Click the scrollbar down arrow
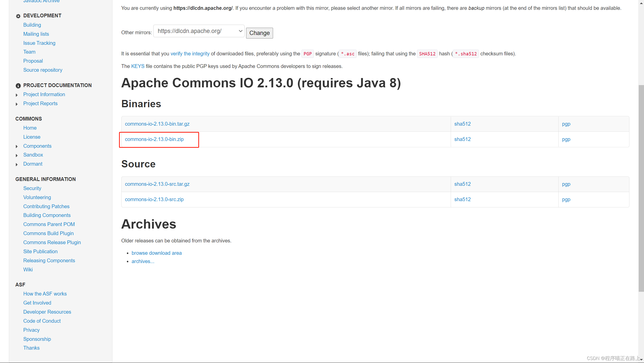Viewport: 644px width, 363px height. click(641, 360)
